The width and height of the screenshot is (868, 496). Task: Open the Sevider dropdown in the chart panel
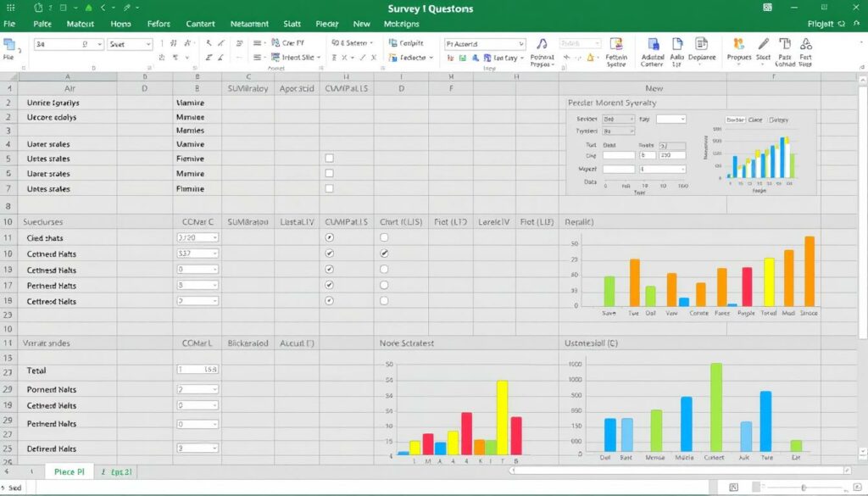click(618, 119)
